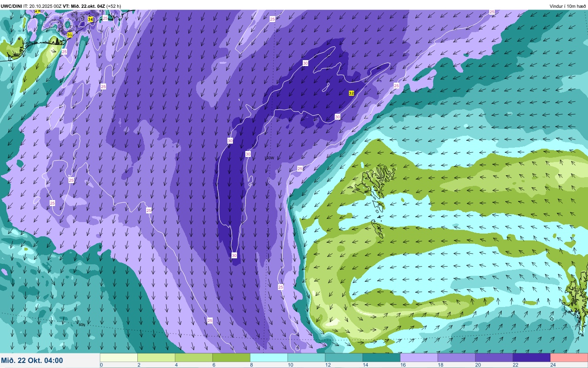The image size is (588, 368).
Task: Click the yellow 34 wind maximum label
Action: [90, 19]
